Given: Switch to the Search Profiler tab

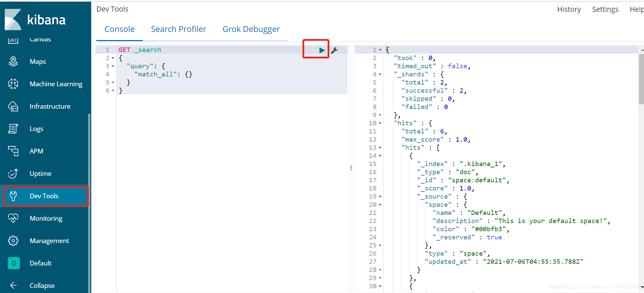Looking at the screenshot, I should 178,29.
